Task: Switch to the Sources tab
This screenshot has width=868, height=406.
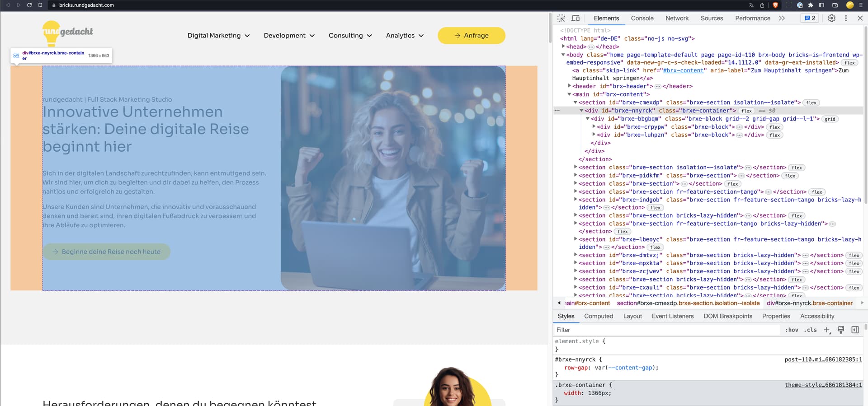Action: pyautogui.click(x=712, y=18)
